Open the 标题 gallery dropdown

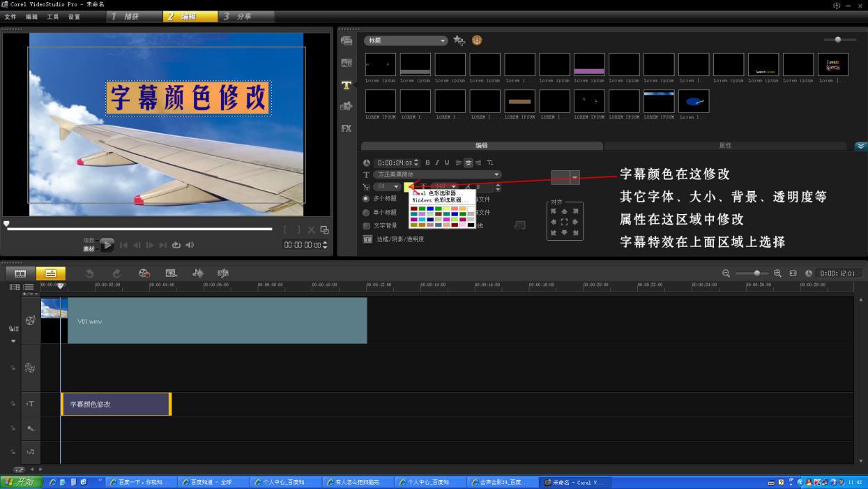[442, 40]
